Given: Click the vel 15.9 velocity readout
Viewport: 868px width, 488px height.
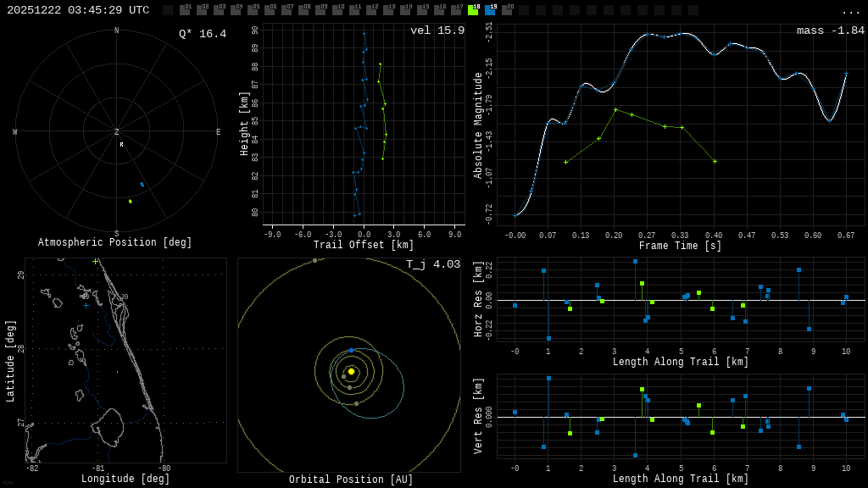Looking at the screenshot, I should point(437,30).
